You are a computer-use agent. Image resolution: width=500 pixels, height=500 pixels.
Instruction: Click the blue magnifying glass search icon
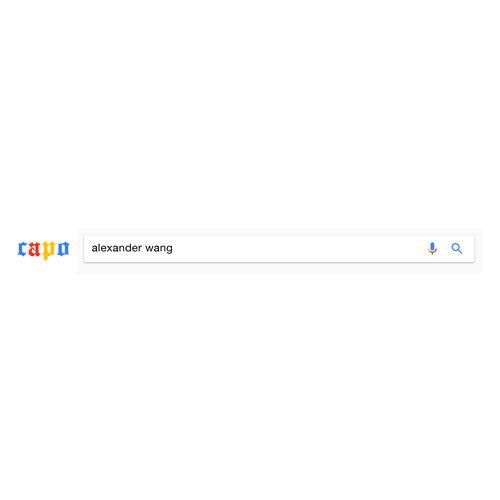[457, 248]
